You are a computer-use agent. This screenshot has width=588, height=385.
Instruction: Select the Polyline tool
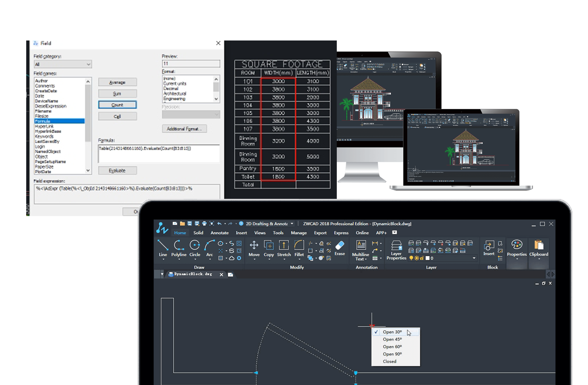179,248
